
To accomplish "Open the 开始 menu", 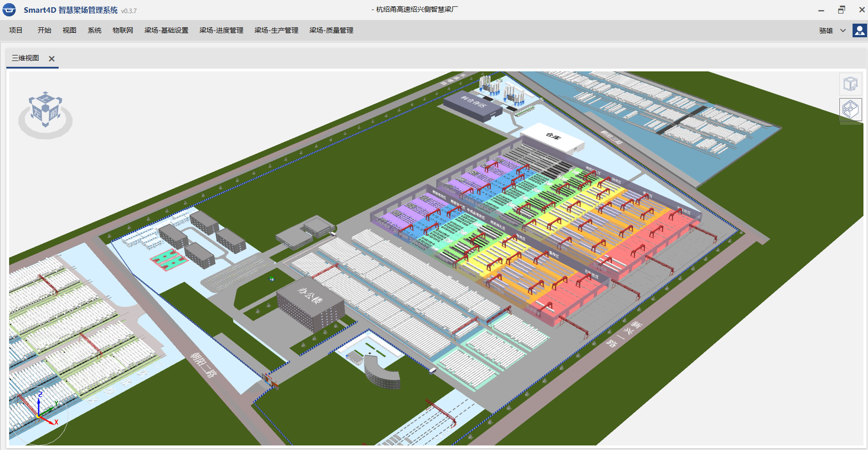I will (x=44, y=31).
